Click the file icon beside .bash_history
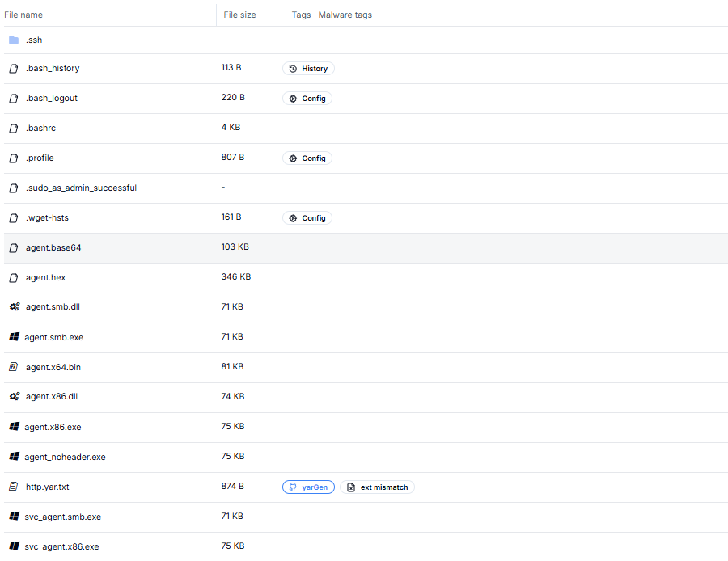The width and height of the screenshot is (728, 561). pos(14,69)
